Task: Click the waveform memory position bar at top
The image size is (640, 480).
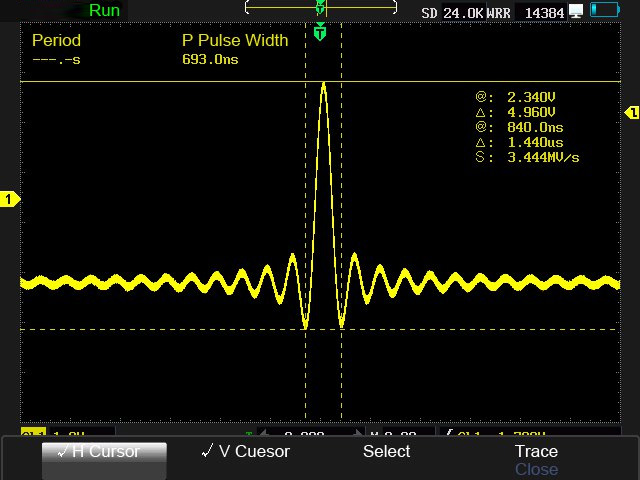Action: tap(320, 7)
